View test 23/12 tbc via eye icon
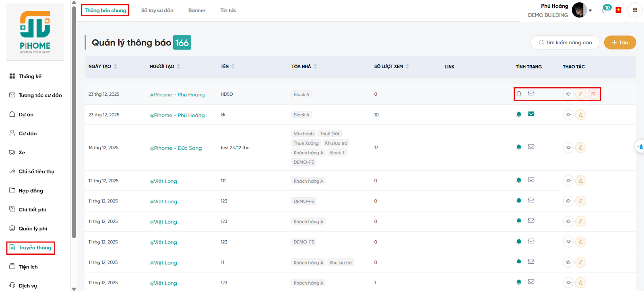 point(568,148)
